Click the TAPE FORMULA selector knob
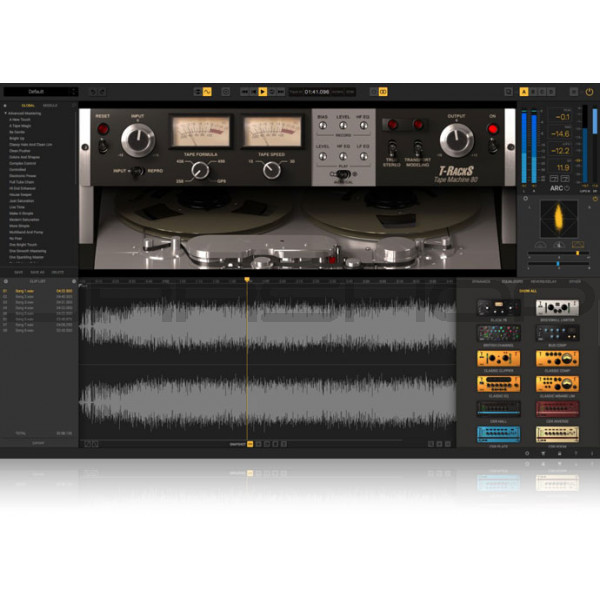The height and width of the screenshot is (600, 600). (x=200, y=171)
